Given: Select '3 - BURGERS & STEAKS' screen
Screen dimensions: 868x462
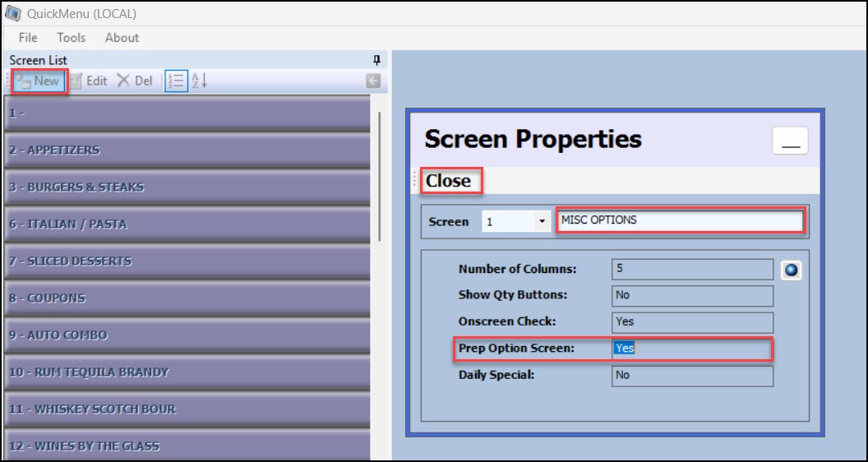Looking at the screenshot, I should click(x=187, y=187).
